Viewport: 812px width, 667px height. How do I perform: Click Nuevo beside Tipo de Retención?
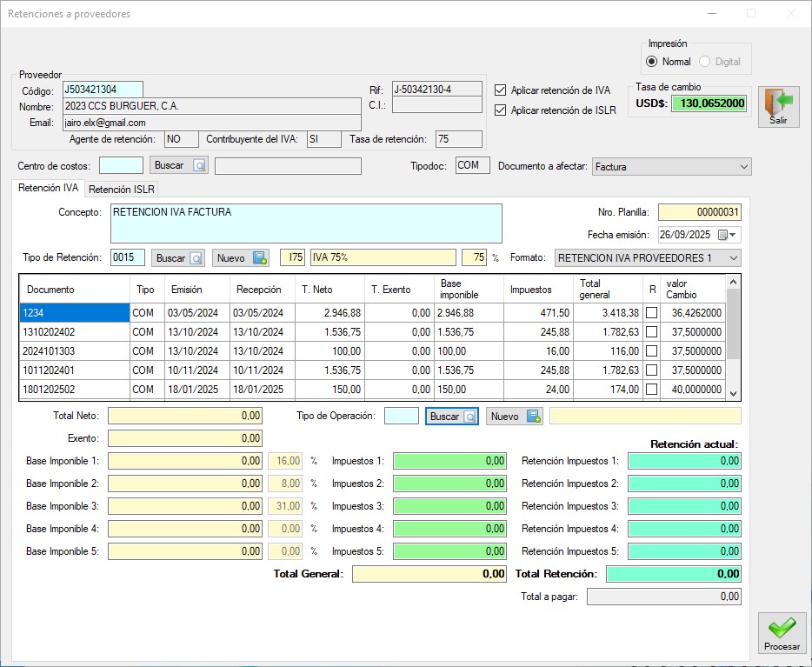(x=241, y=257)
